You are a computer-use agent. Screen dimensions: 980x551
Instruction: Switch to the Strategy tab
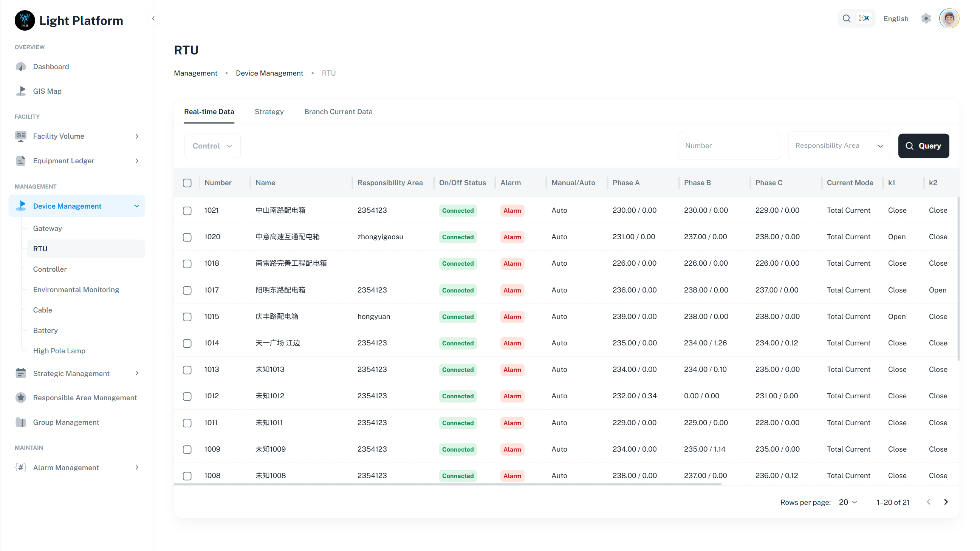(269, 111)
